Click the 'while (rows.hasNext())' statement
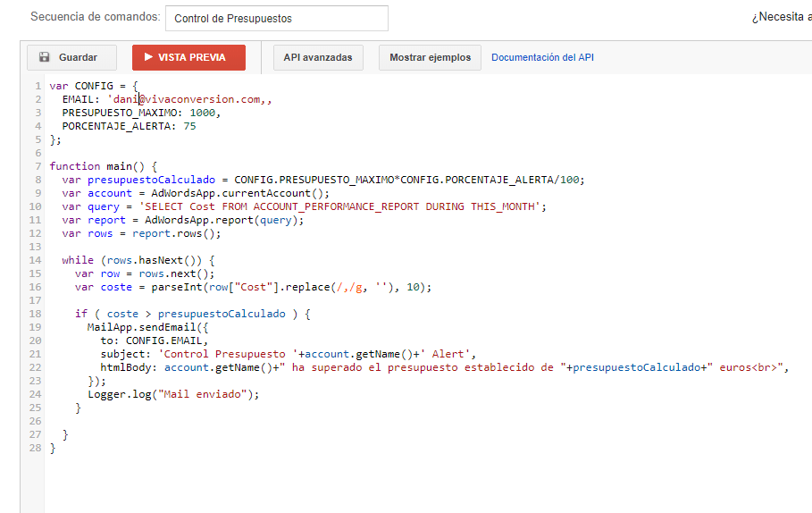 (138, 260)
